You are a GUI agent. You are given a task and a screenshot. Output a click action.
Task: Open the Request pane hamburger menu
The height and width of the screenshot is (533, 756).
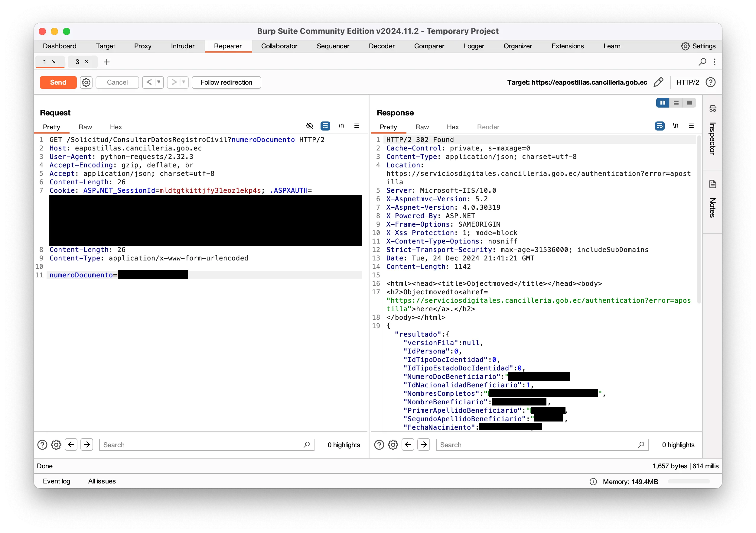click(x=357, y=126)
